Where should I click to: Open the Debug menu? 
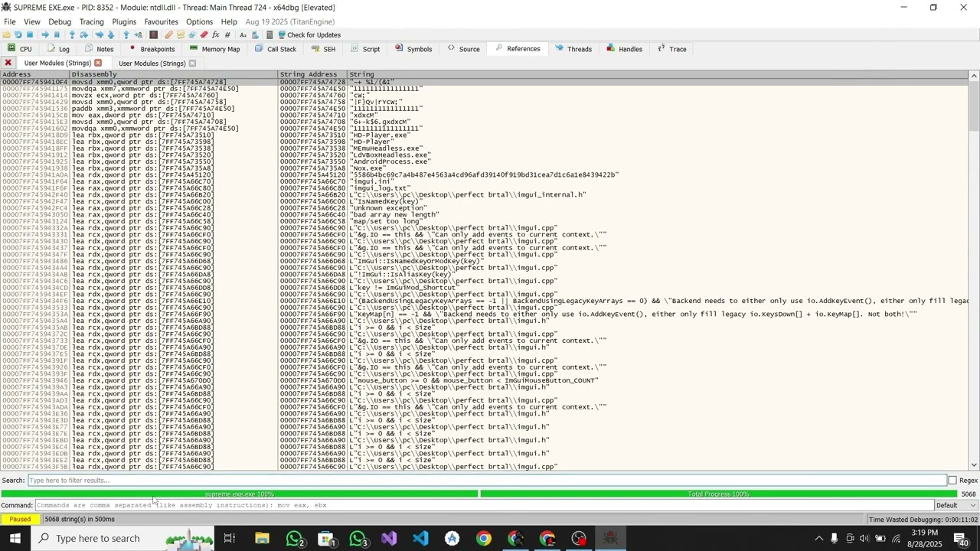point(60,21)
